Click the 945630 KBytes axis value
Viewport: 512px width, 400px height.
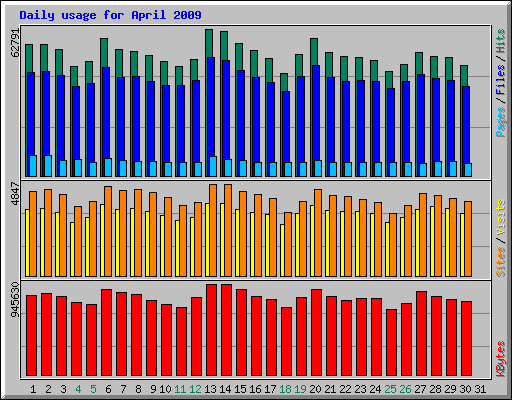pyautogui.click(x=15, y=300)
